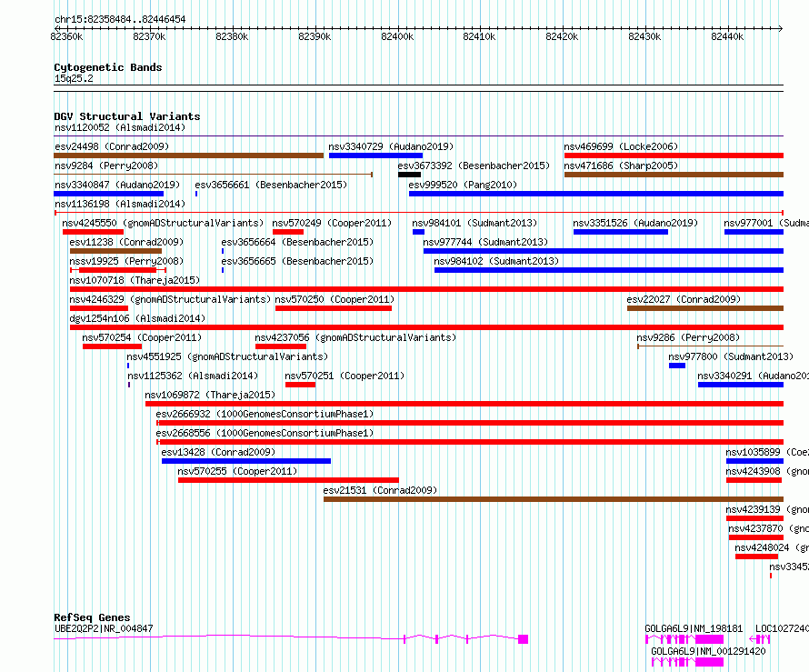Open GOLGA6L9|NM_001291420 gene label
Screen dimensions: 809x672
(708, 651)
